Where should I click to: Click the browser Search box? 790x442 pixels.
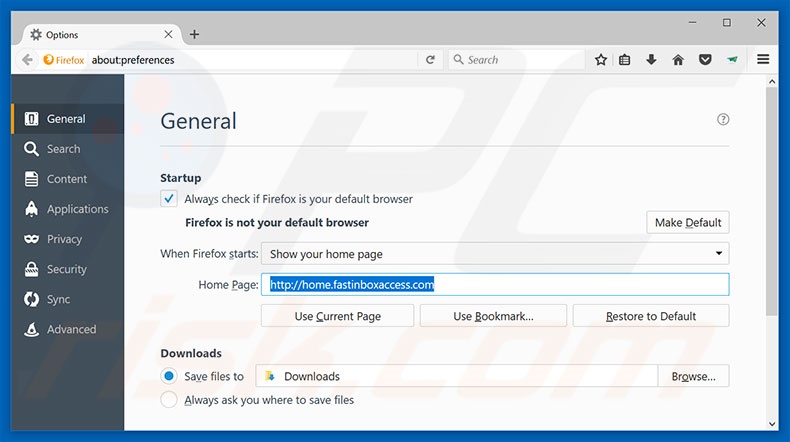[516, 60]
